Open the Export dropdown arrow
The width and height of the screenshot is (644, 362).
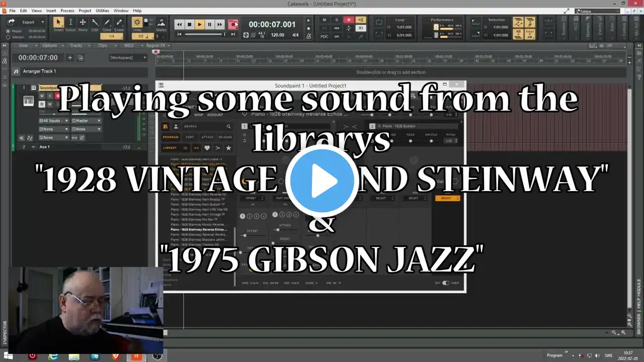42,22
